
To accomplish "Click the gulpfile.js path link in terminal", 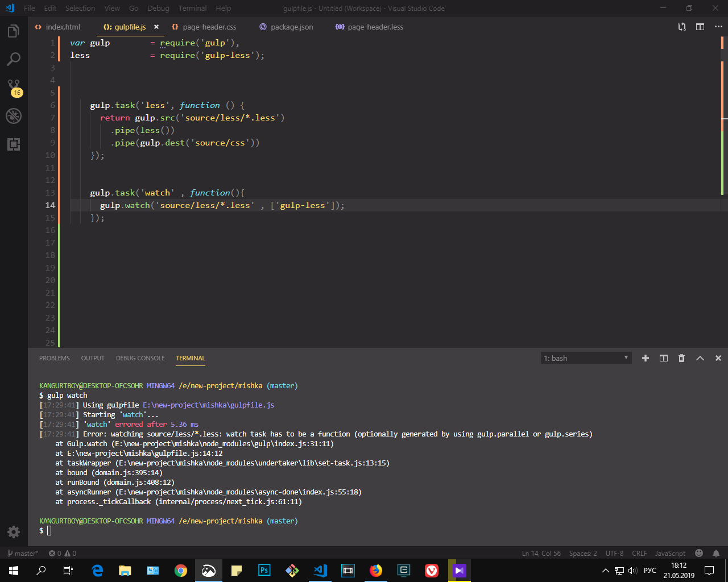I will tap(208, 405).
